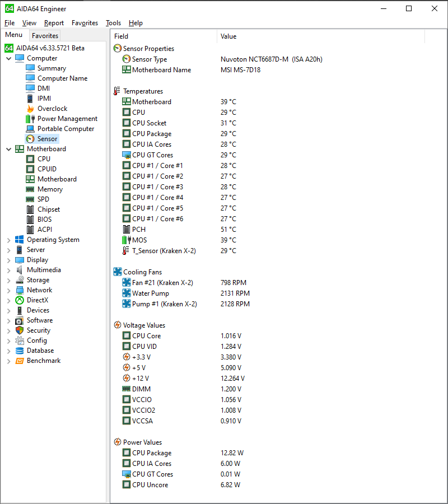This screenshot has height=504, width=448.
Task: Click the 2128 RPM pump value
Action: coord(235,304)
